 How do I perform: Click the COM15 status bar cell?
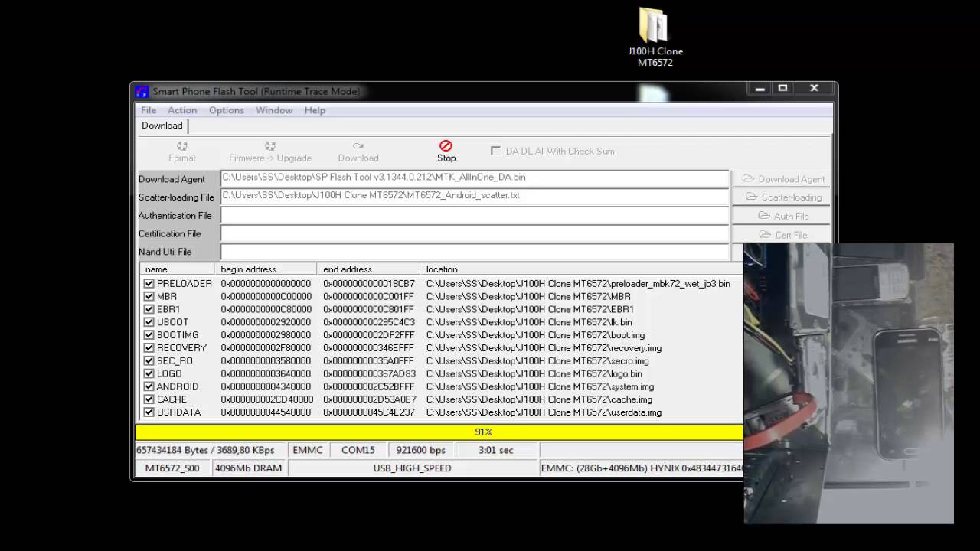(x=358, y=450)
